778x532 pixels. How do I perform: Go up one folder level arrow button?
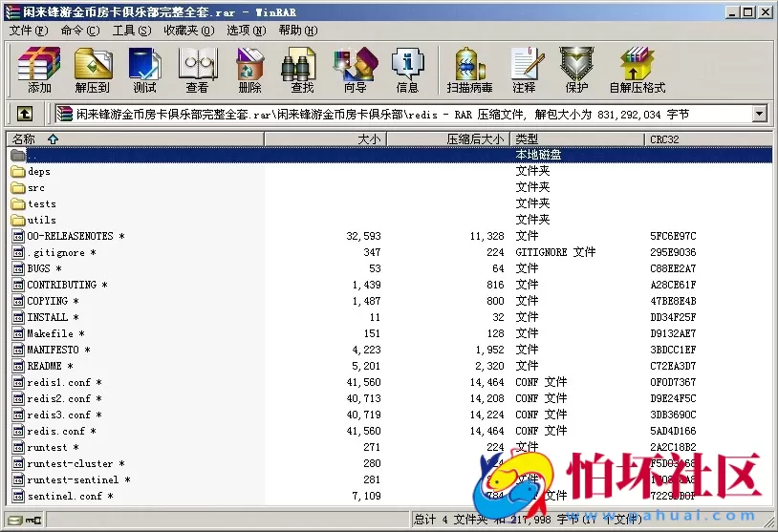pyautogui.click(x=25, y=114)
